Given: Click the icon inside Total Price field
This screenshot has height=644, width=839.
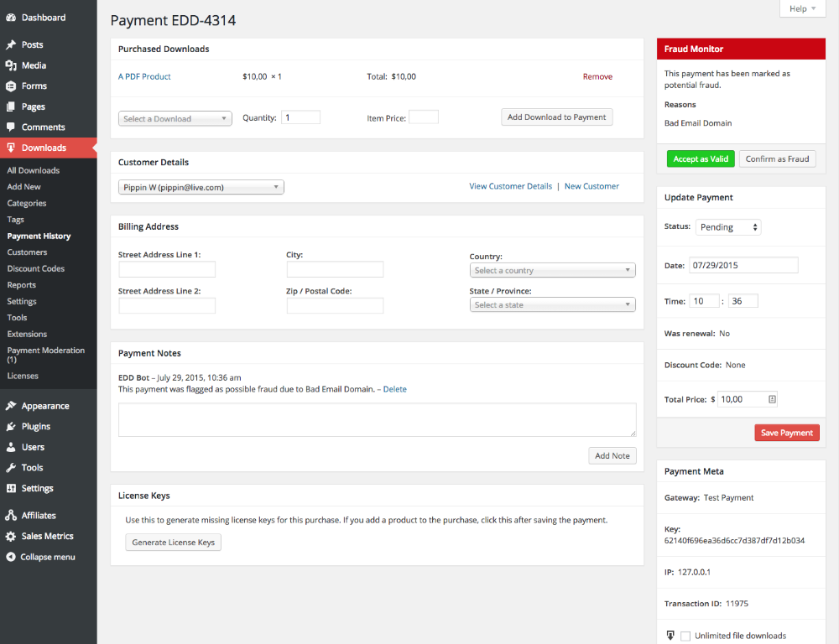Looking at the screenshot, I should point(772,399).
